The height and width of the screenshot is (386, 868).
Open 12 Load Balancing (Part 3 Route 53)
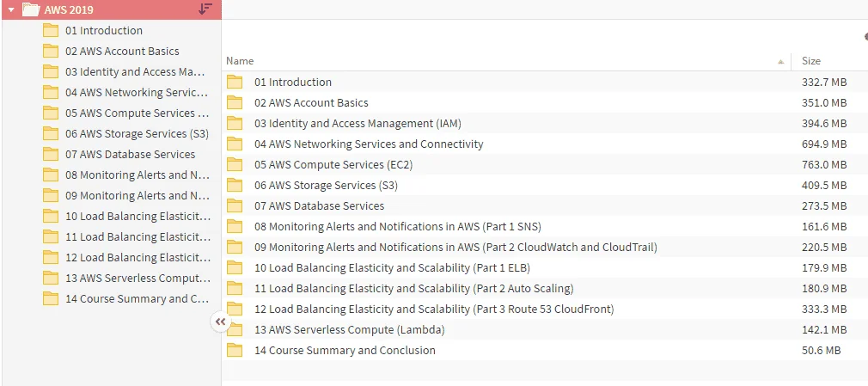tap(434, 309)
